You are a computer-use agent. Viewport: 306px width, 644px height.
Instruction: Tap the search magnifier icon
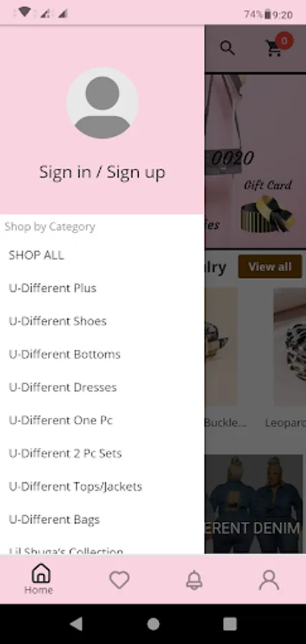point(227,48)
